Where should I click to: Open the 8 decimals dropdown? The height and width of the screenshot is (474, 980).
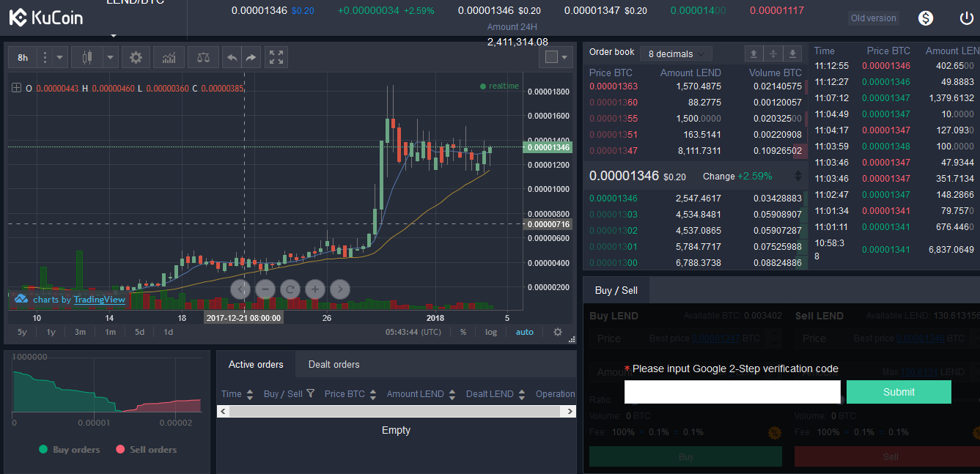[675, 53]
